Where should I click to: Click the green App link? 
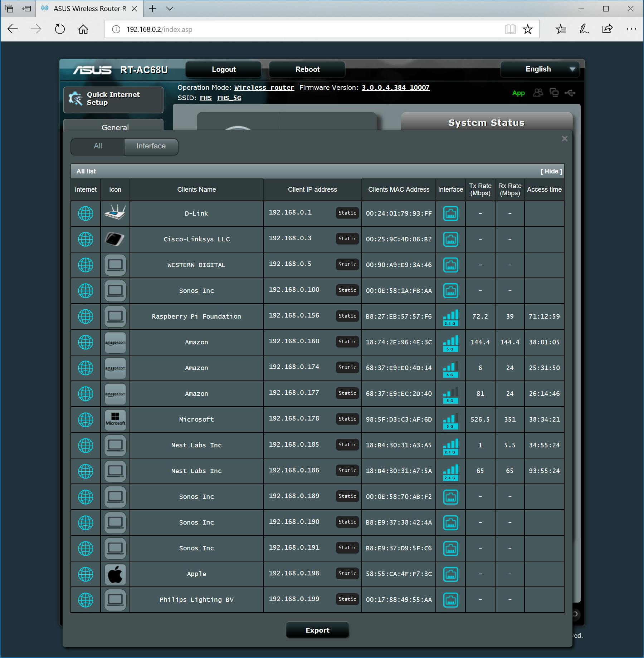(x=518, y=93)
